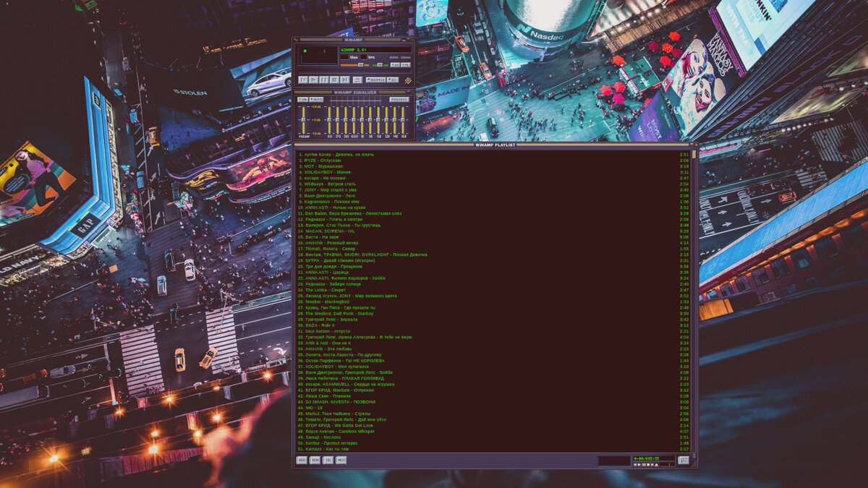
Task: Select track 12 Рейнакси - Плачь и смотри
Action: (493, 219)
